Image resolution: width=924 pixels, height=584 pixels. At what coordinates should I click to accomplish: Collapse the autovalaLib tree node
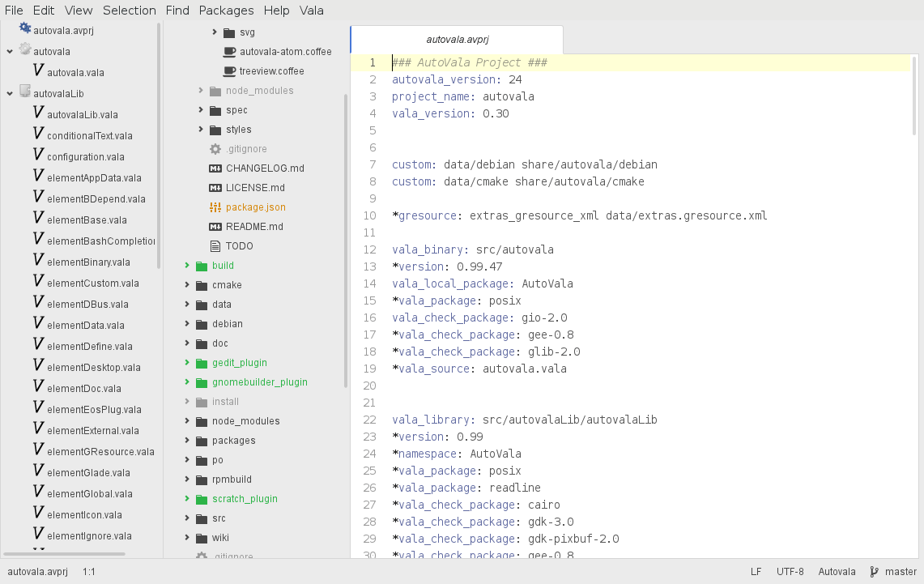tap(9, 93)
